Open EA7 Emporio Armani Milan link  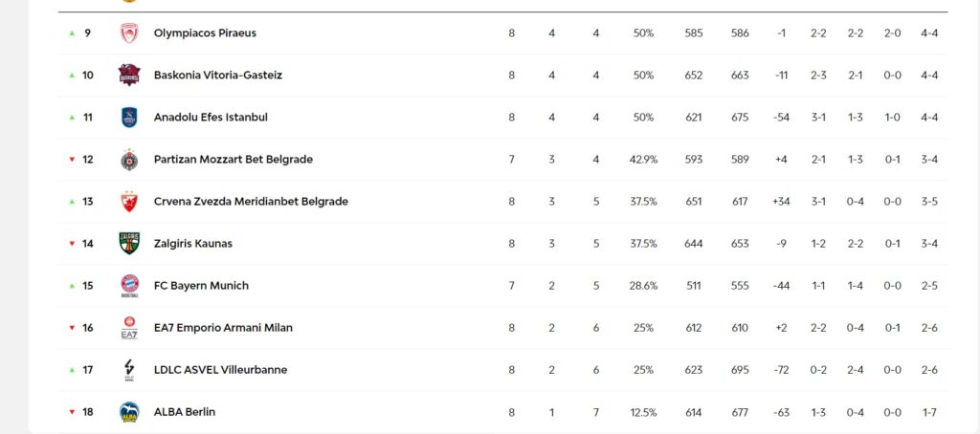tap(223, 328)
